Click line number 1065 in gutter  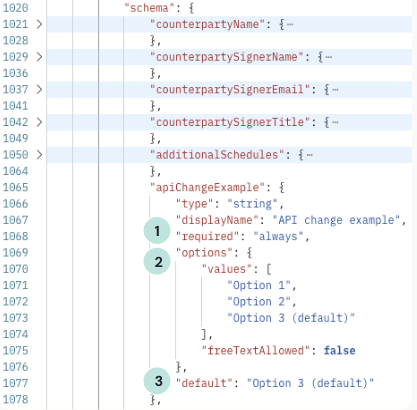tap(15, 187)
